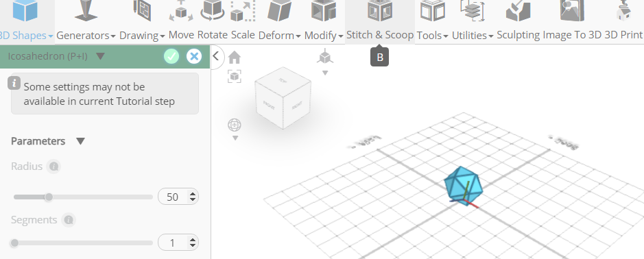This screenshot has height=259, width=644.
Task: Cancel the Icosahedron with the X button
Action: (194, 56)
